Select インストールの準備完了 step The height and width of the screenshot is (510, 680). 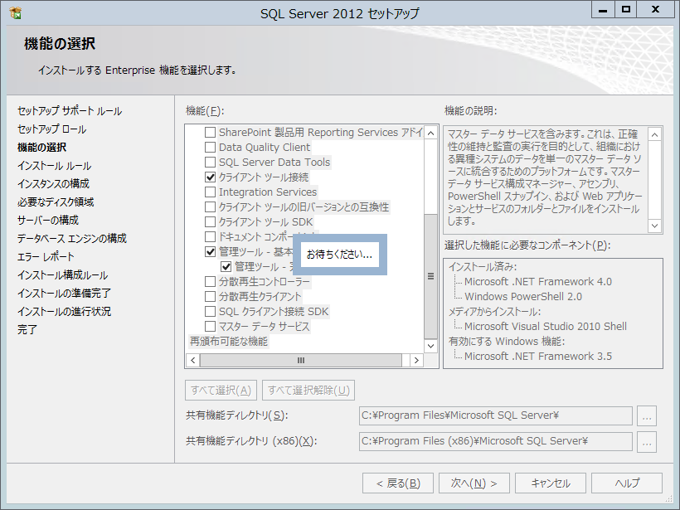point(64,293)
